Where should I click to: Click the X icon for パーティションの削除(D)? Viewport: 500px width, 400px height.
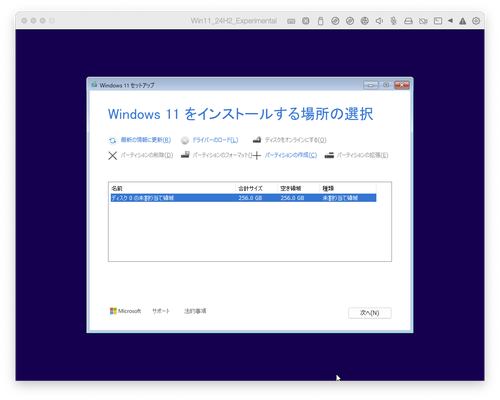pyautogui.click(x=113, y=156)
